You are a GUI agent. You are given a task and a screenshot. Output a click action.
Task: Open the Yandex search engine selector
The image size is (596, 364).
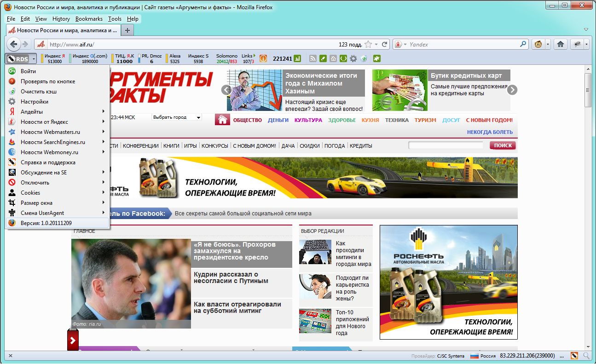pos(400,44)
